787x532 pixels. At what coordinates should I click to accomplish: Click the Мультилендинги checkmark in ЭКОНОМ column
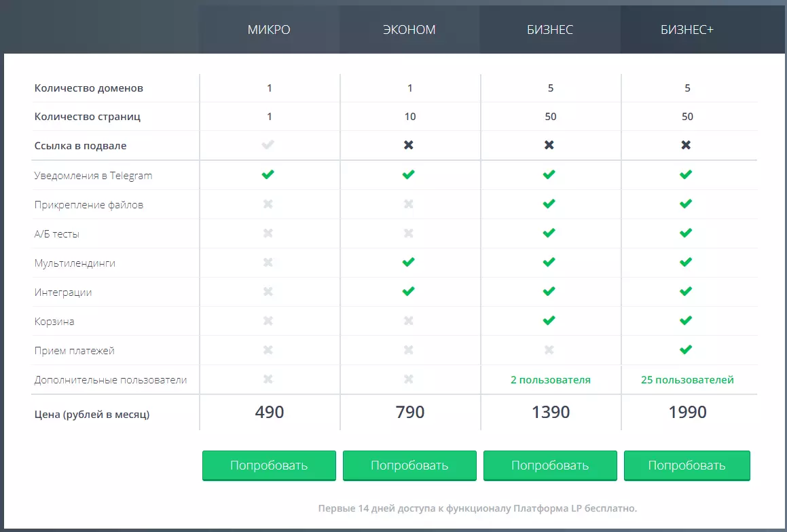pyautogui.click(x=409, y=262)
